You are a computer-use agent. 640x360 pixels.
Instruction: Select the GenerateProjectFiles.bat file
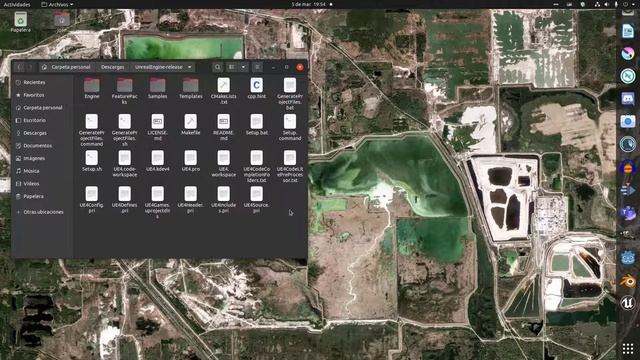[290, 94]
